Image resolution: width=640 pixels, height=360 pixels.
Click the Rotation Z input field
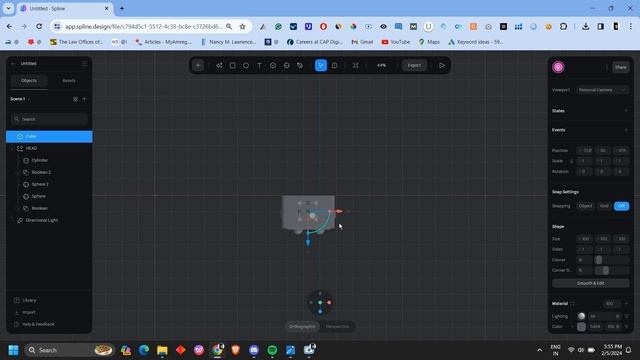coord(621,172)
